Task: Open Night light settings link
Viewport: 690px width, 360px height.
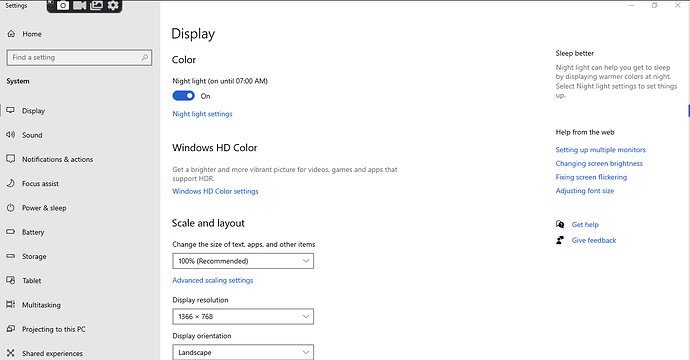Action: [202, 114]
